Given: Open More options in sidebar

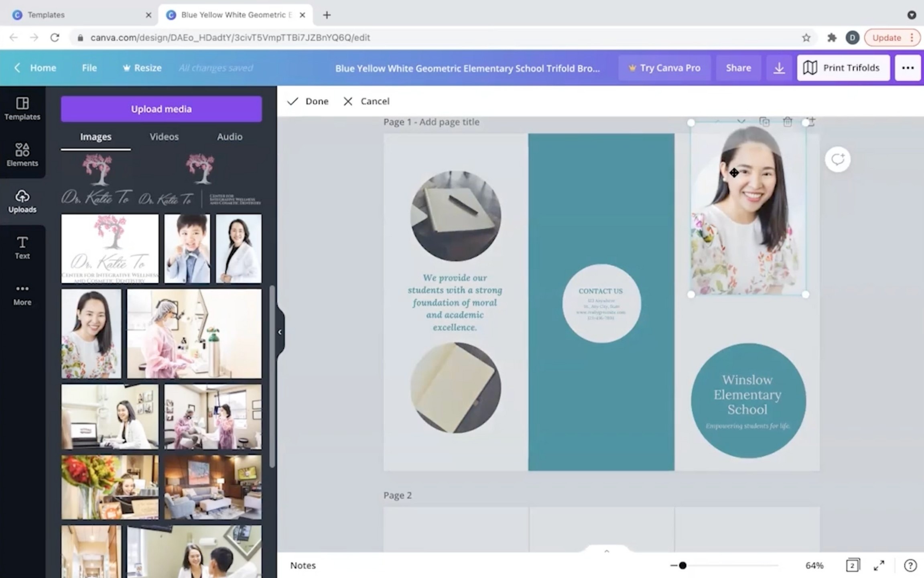Looking at the screenshot, I should coord(22,294).
